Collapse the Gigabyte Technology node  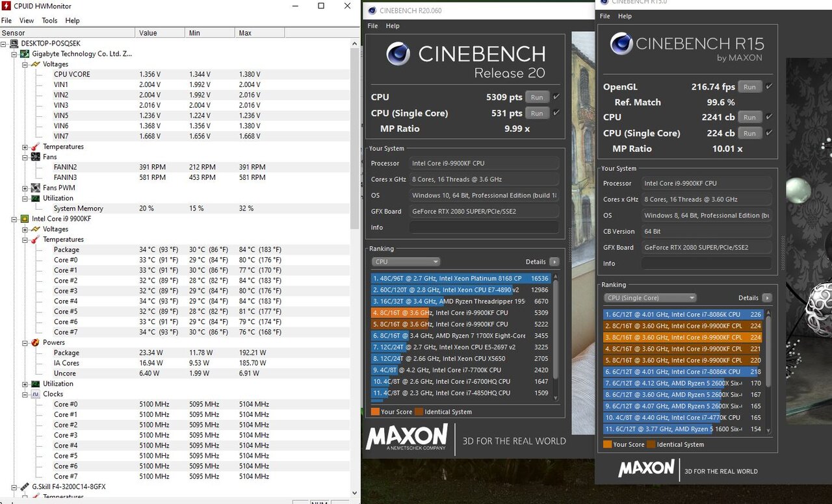pos(15,54)
